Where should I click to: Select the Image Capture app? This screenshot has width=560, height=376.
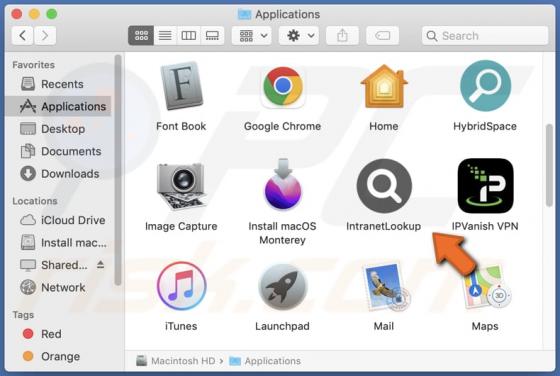tap(181, 186)
